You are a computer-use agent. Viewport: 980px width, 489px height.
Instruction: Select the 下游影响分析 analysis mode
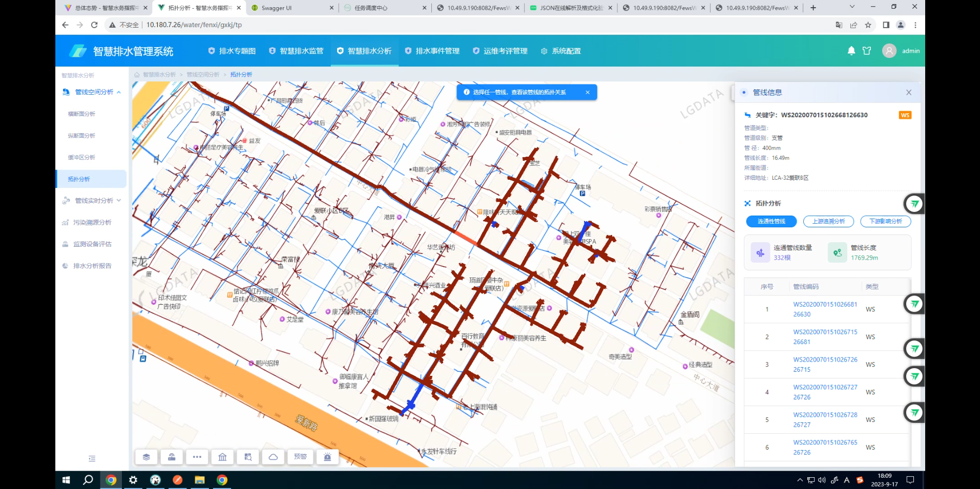click(886, 221)
